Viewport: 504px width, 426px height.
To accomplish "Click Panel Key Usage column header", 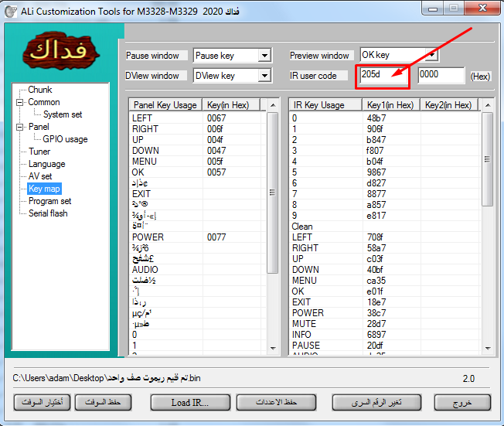I will 165,105.
